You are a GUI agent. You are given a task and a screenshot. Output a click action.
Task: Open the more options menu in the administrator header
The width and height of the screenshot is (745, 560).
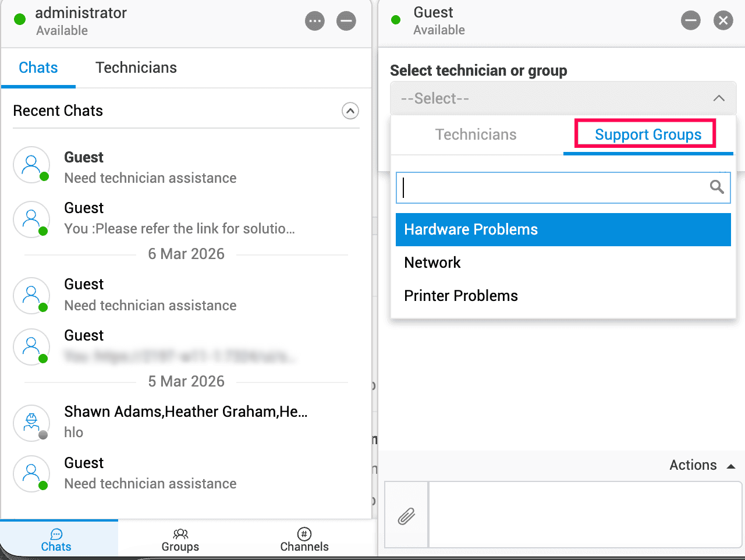coord(315,22)
